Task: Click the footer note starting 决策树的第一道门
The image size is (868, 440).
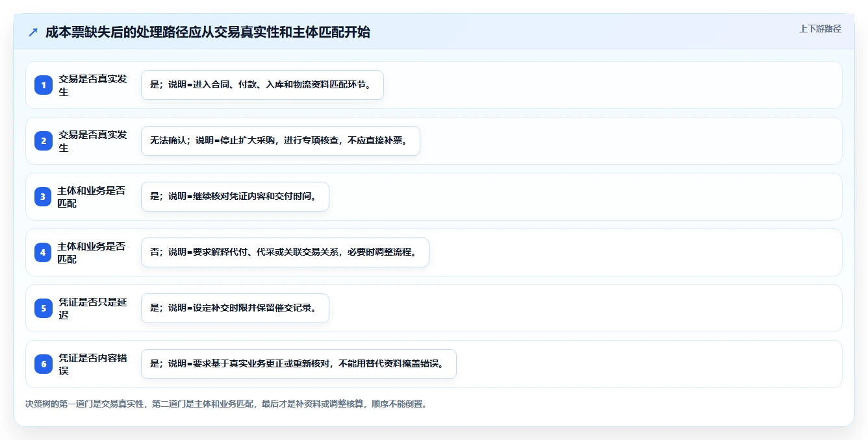Action: [226, 404]
